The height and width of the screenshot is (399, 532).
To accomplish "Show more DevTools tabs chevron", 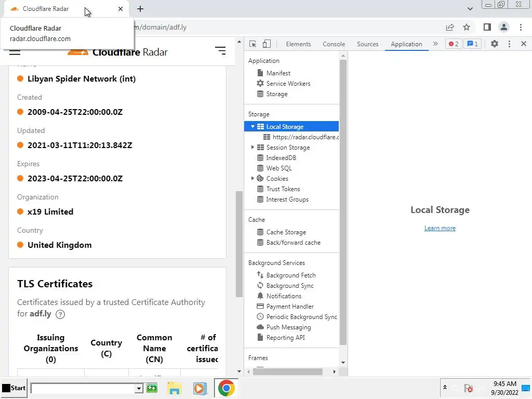I will (x=435, y=44).
